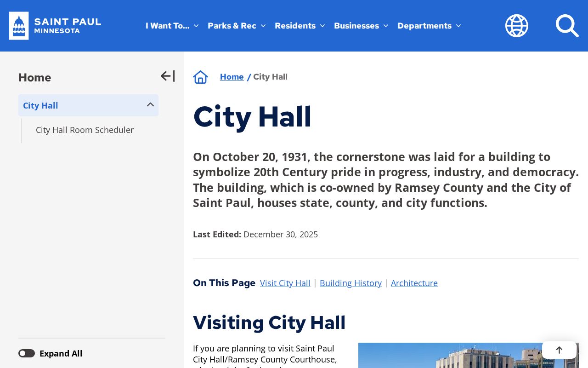Open the I Want To... menu

[x=172, y=26]
